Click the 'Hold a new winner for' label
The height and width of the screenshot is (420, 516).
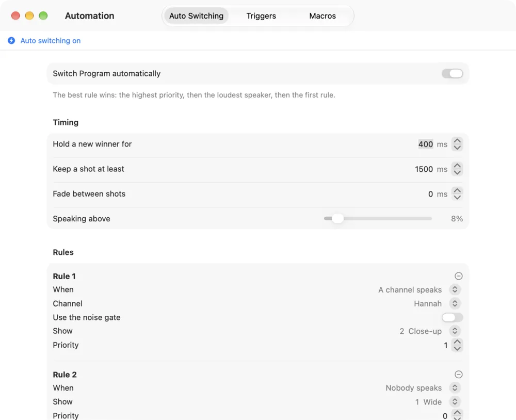click(92, 144)
